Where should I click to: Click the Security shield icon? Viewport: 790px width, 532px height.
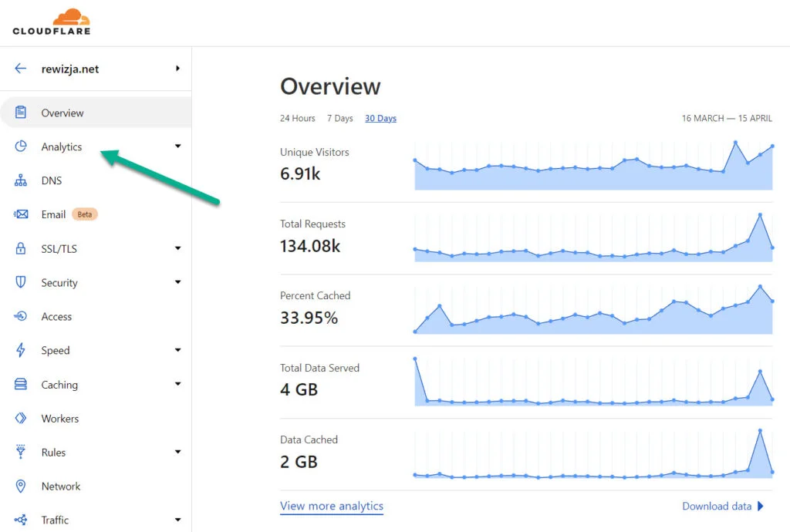(x=21, y=282)
